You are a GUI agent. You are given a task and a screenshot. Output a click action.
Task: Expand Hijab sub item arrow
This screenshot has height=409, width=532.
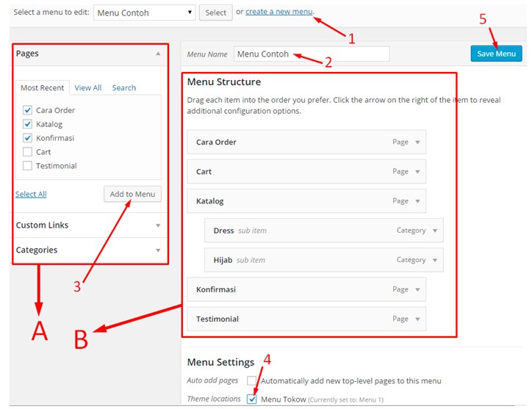435,260
